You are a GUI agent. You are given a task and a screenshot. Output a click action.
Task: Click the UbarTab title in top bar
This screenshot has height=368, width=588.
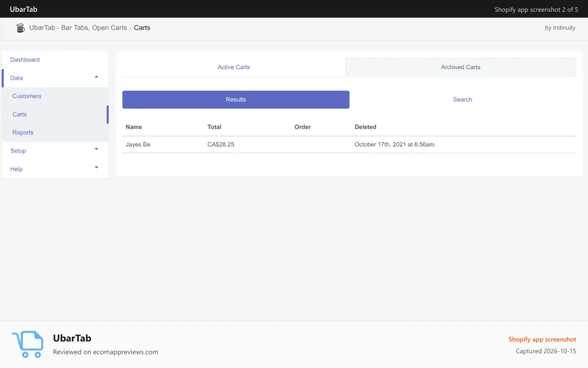[x=24, y=9]
